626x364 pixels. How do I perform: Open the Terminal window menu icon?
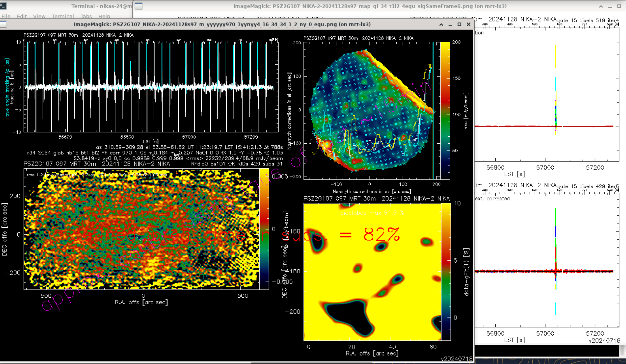click(x=3, y=6)
